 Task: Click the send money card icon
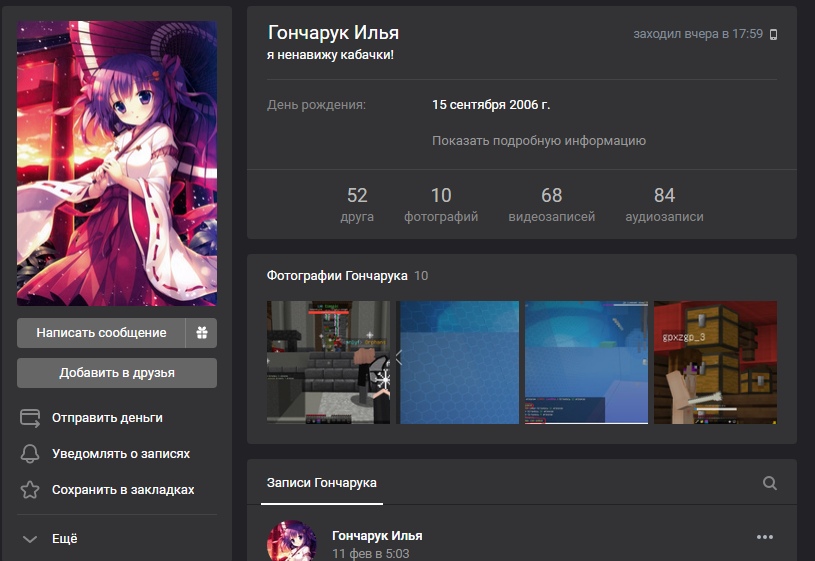pyautogui.click(x=31, y=418)
